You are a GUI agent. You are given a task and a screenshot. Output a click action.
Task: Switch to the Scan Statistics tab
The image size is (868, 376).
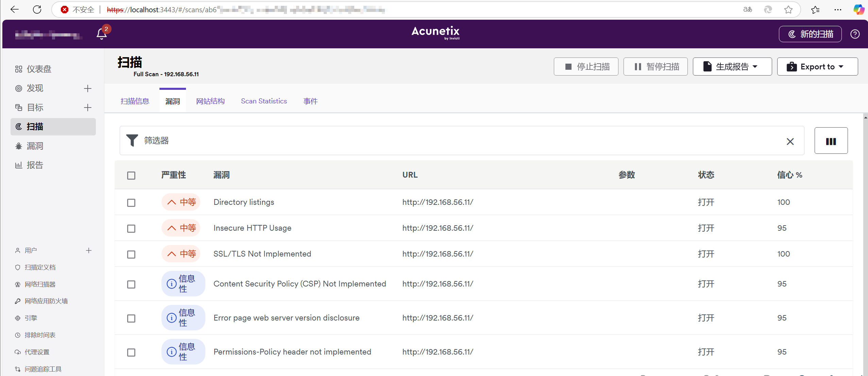[x=264, y=101]
